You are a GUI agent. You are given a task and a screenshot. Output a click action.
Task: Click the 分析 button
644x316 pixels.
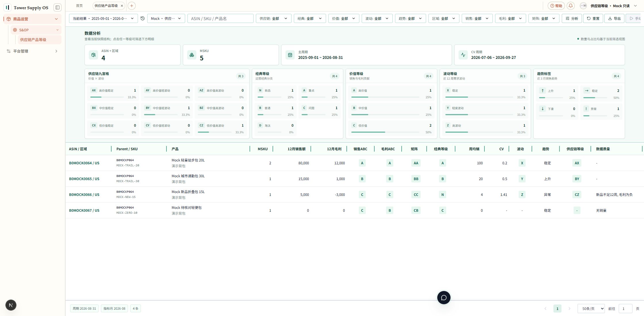572,18
